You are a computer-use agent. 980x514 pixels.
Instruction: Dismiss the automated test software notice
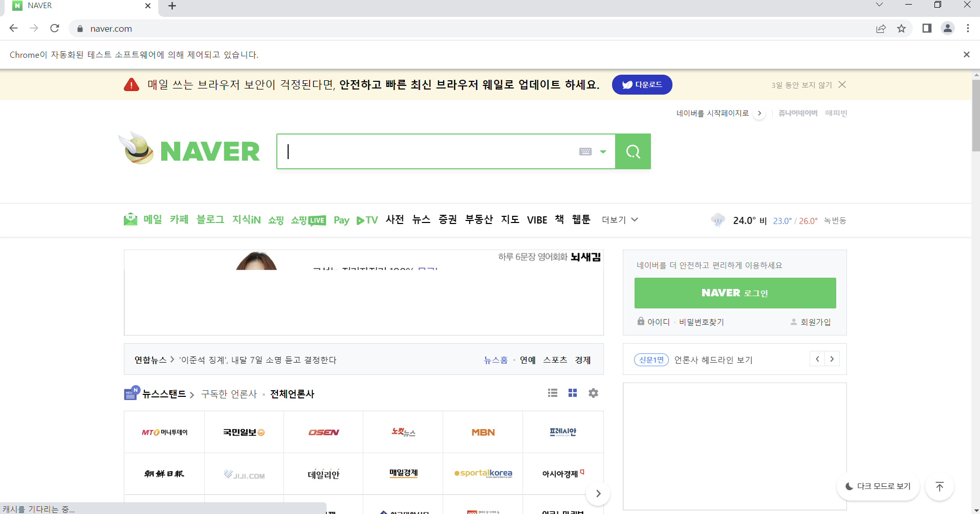967,55
